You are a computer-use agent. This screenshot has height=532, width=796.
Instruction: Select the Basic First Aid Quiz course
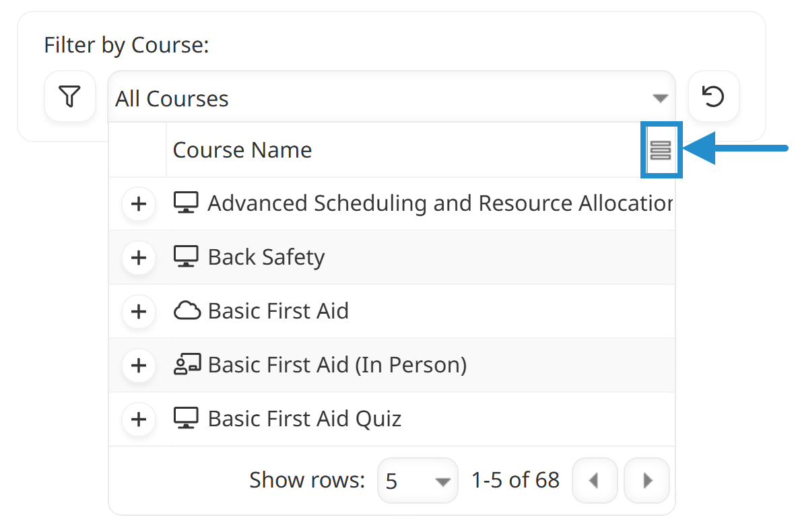pos(304,419)
